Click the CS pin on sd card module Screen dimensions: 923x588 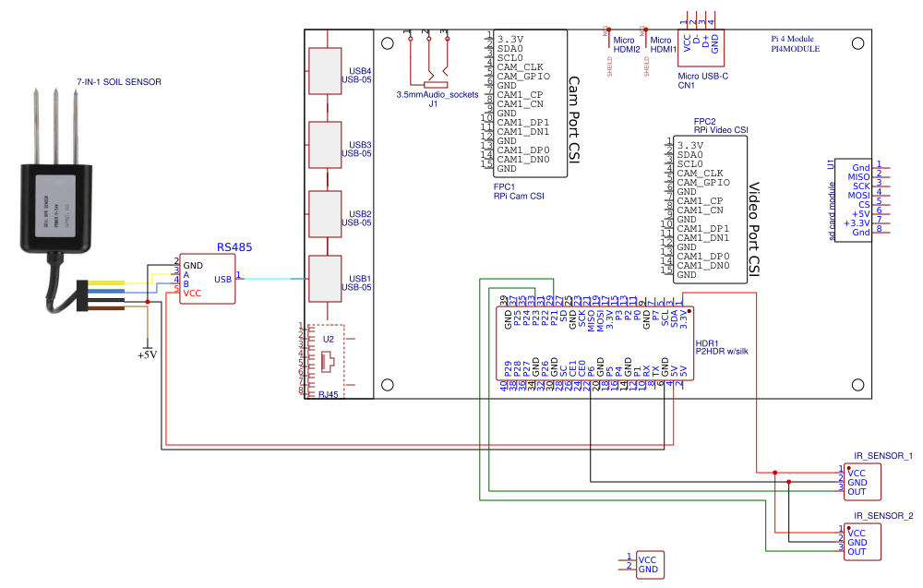click(864, 204)
